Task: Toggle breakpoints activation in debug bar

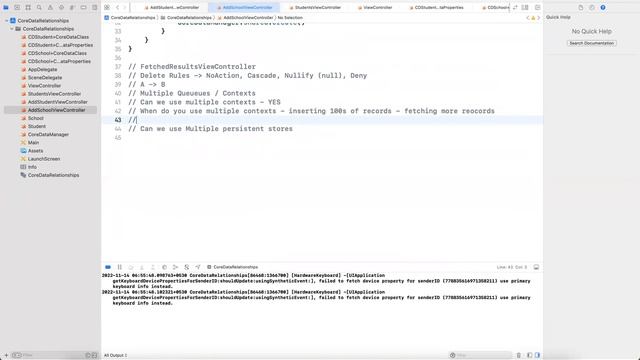Action: point(108,267)
